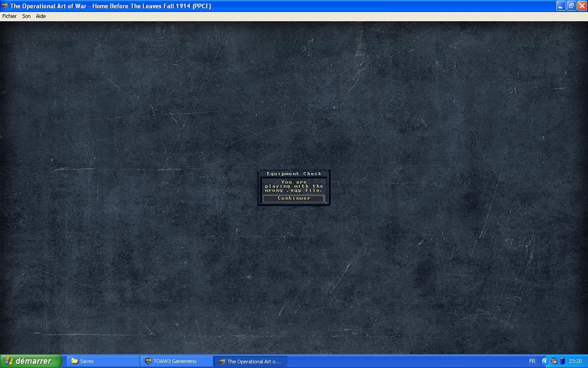Open the Son menu
This screenshot has width=588, height=368.
click(x=26, y=16)
